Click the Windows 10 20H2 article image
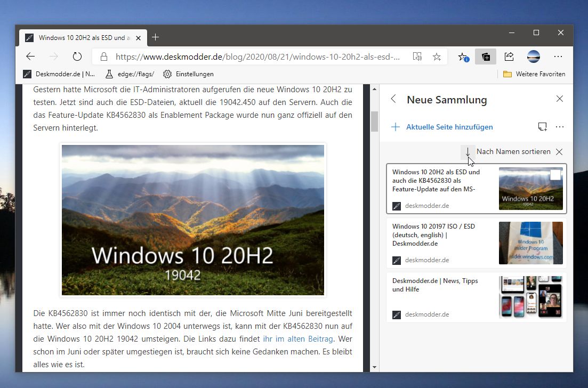Viewport: 588px width, 388px height. [x=193, y=220]
